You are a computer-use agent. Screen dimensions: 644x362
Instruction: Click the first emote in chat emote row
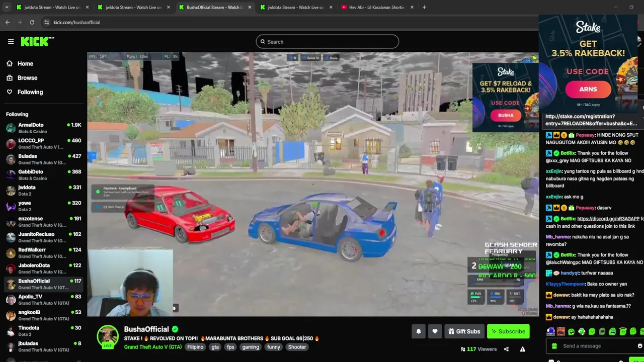551,331
